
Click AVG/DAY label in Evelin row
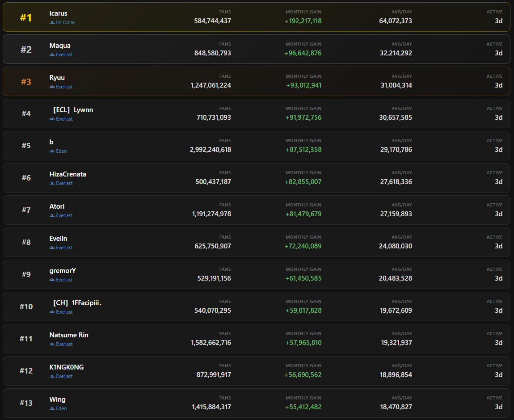point(402,237)
